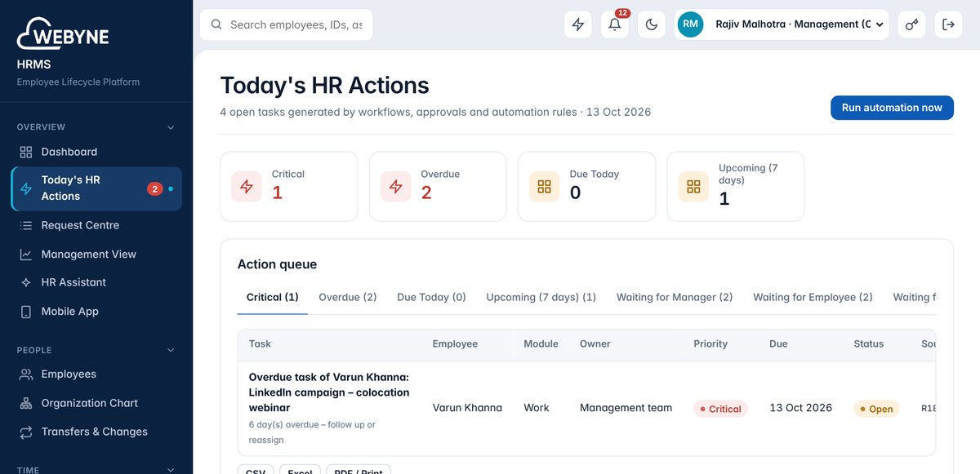Click the search magnifier icon
Viewport: 980px width, 474px height.
click(x=216, y=24)
